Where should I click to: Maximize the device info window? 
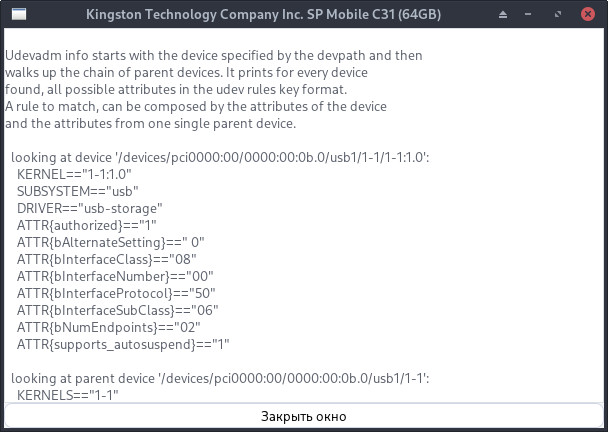click(558, 14)
